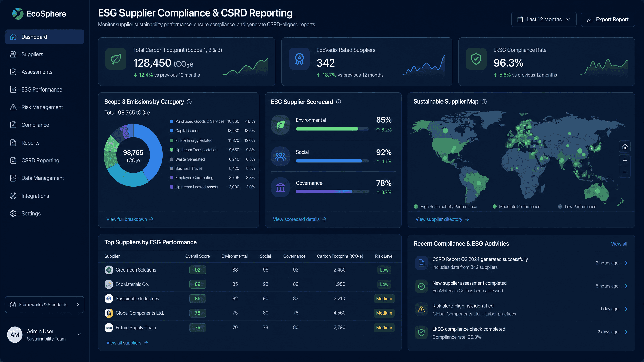Click High Sustainability Performance legend dot
The image size is (644, 362).
tap(416, 206)
